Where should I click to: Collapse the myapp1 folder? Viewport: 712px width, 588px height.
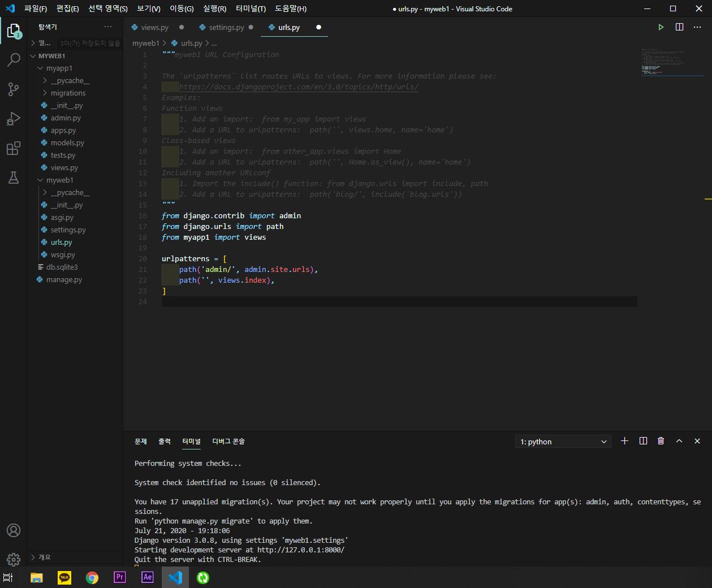[x=75, y=68]
